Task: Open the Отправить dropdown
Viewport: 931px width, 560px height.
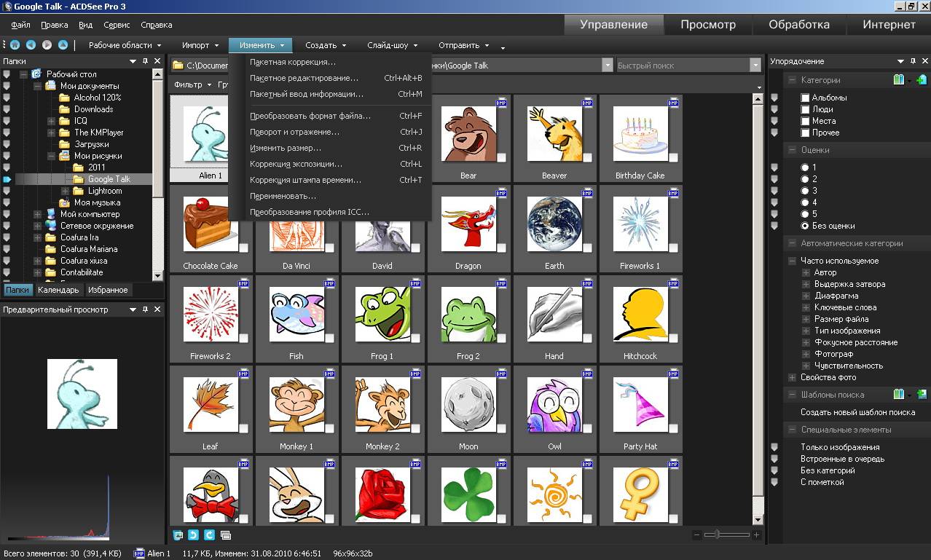Action: tap(463, 45)
